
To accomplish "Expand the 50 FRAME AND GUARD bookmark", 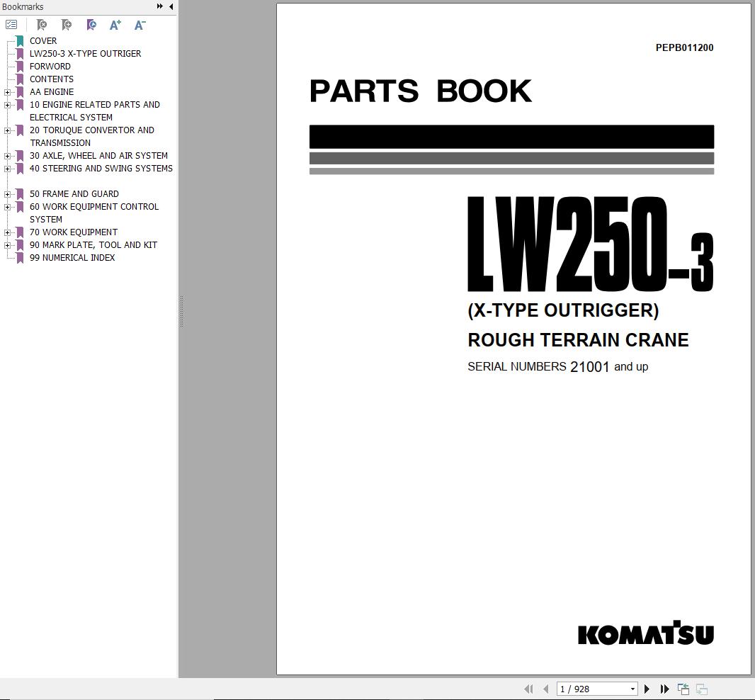I will pos(7,194).
